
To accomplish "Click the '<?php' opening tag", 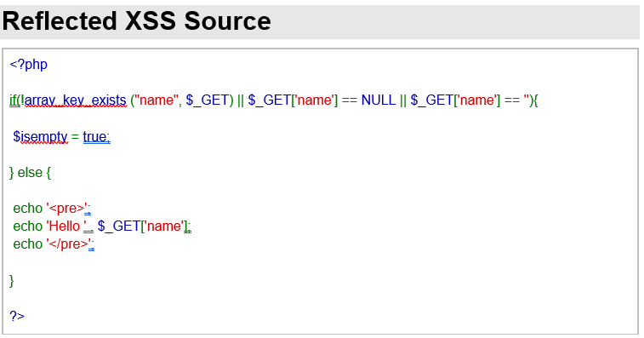I will click(28, 65).
